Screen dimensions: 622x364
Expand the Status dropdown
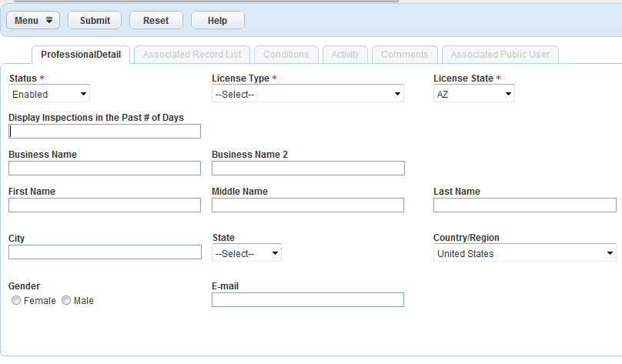click(x=49, y=94)
